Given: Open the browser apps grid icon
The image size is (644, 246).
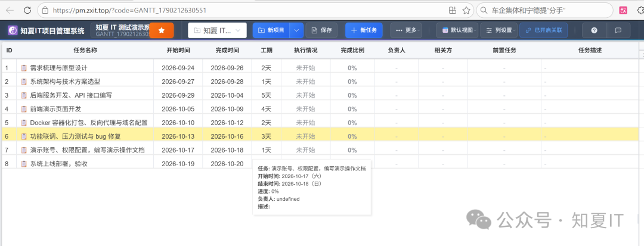Looking at the screenshot, I should pyautogui.click(x=452, y=10).
